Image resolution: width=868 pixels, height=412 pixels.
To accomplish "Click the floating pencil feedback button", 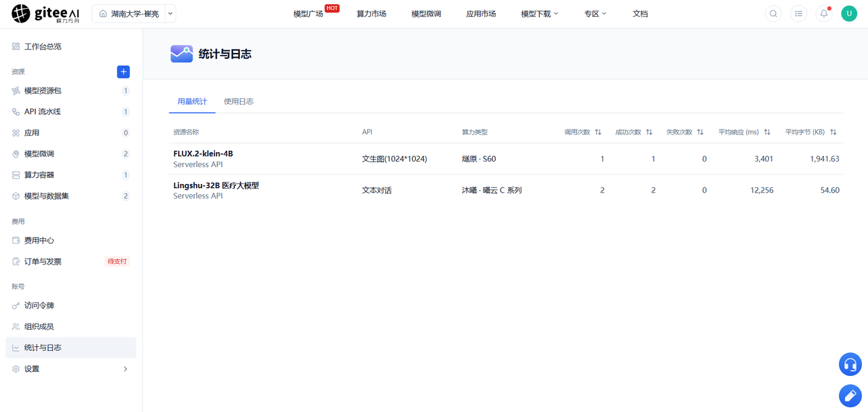I will pyautogui.click(x=850, y=396).
